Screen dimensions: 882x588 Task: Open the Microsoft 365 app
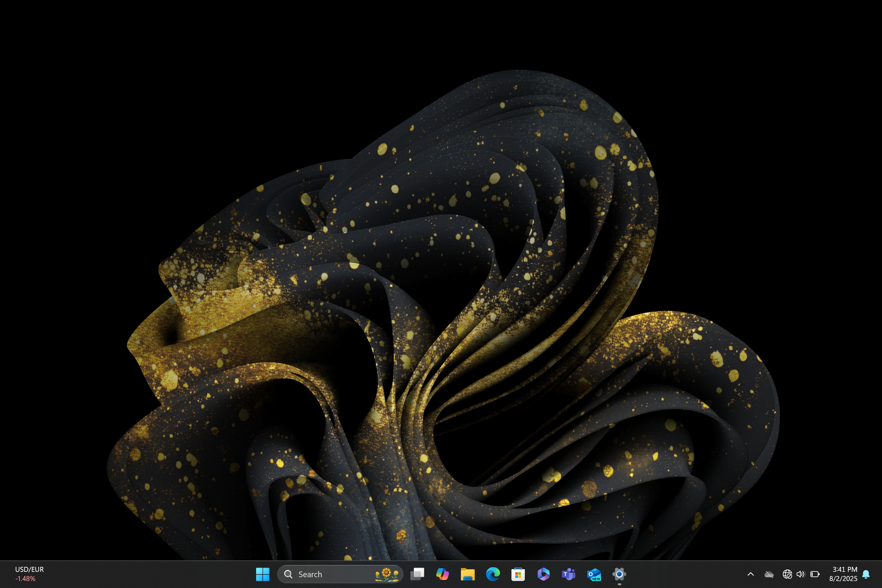[x=543, y=574]
